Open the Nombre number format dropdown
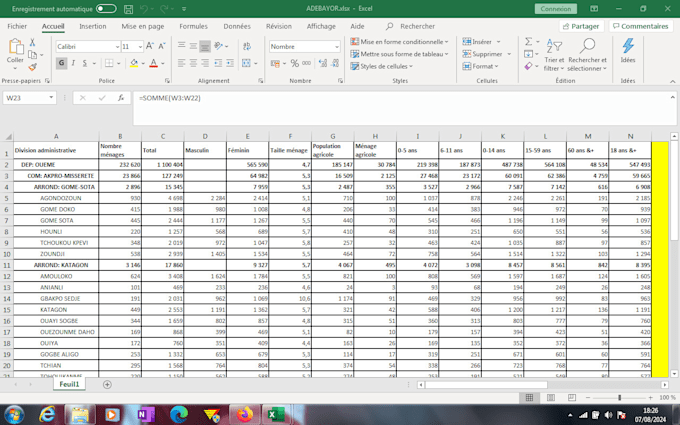Image resolution: width=680 pixels, height=425 pixels. coord(337,46)
